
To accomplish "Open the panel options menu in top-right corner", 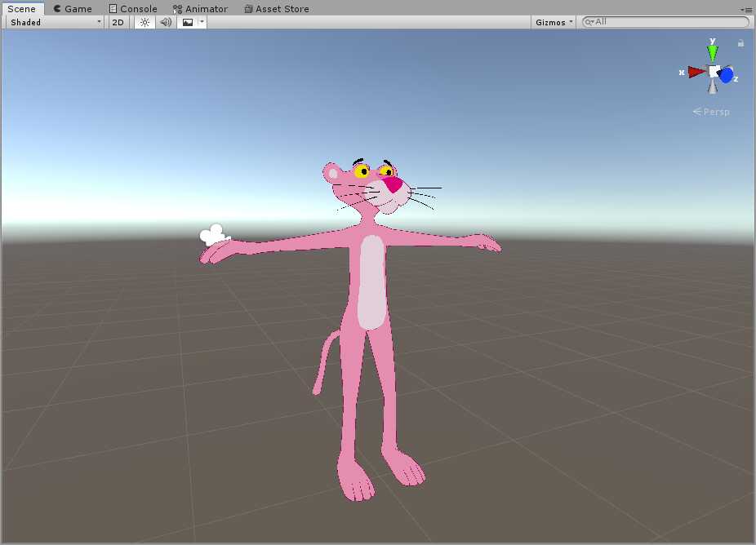I will click(x=746, y=9).
